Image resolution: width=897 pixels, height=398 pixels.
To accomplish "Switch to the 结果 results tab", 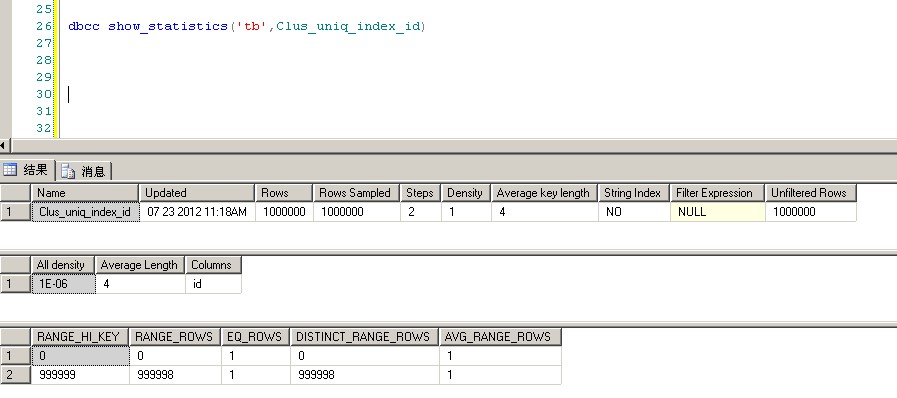I will [x=27, y=170].
